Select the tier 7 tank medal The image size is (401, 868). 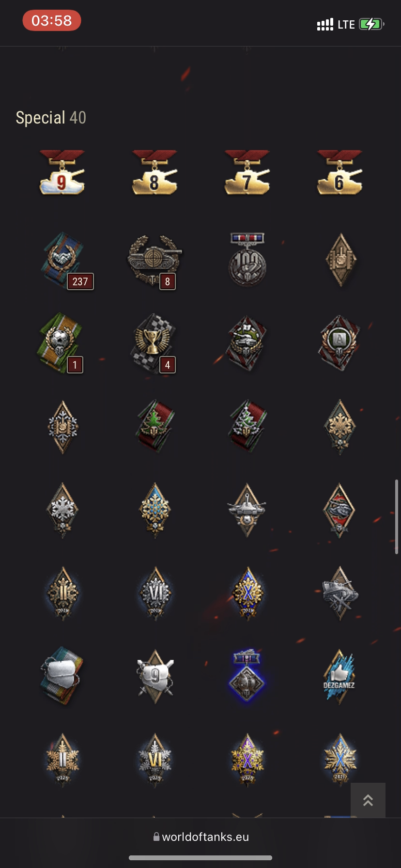247,172
